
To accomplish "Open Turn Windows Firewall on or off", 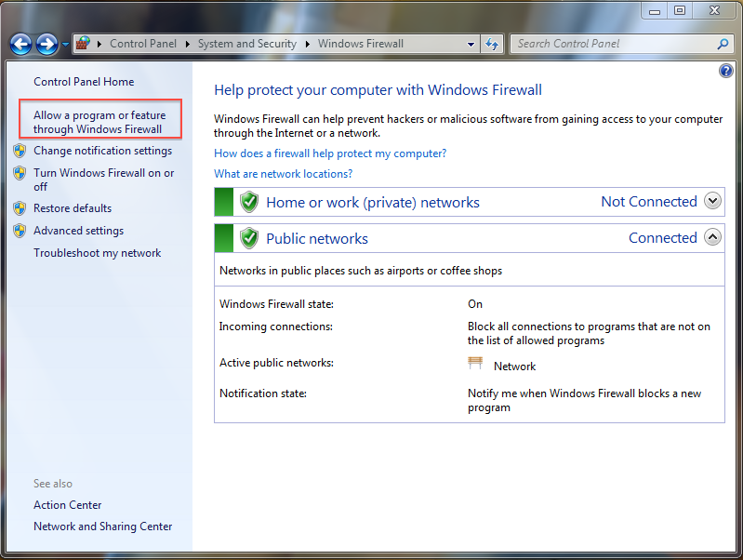I will pyautogui.click(x=104, y=180).
